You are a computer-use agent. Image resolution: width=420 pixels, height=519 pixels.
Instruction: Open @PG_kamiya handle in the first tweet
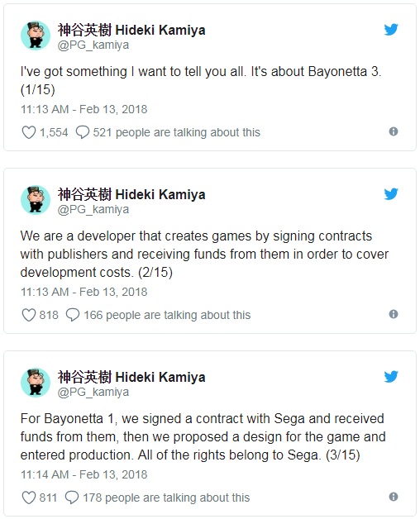(x=93, y=45)
